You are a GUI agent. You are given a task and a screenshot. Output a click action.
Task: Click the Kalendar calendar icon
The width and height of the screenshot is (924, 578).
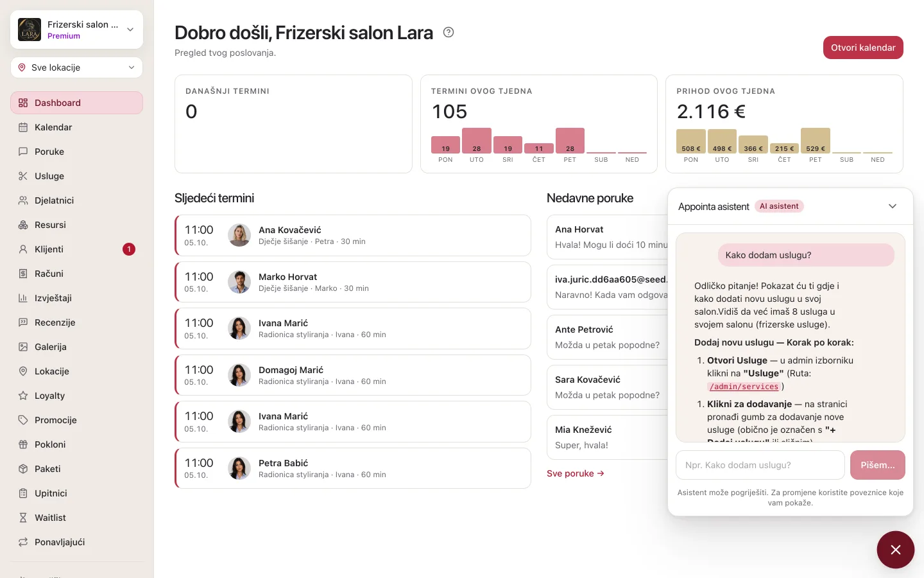click(x=23, y=127)
